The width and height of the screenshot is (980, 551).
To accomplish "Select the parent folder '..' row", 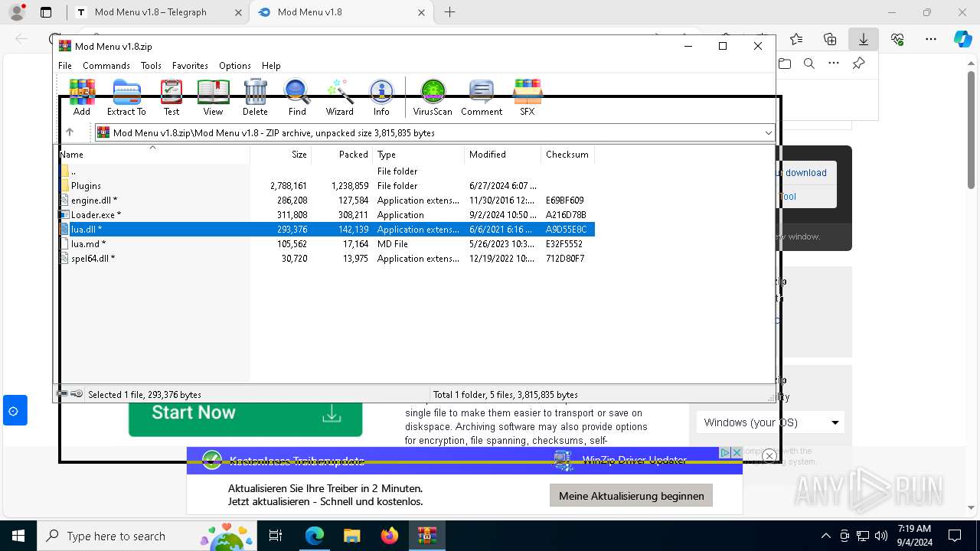I will pyautogui.click(x=326, y=171).
